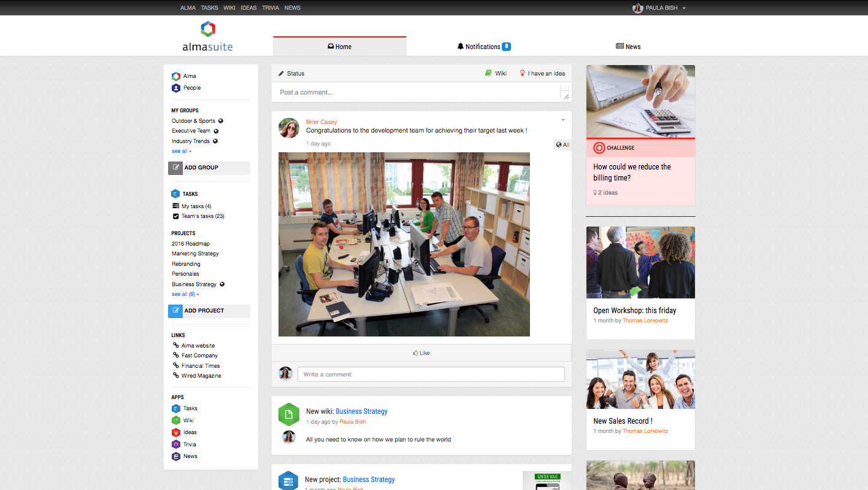Click the Alma hexagon icon in the sidebar
The height and width of the screenshot is (490, 868).
coord(176,76)
